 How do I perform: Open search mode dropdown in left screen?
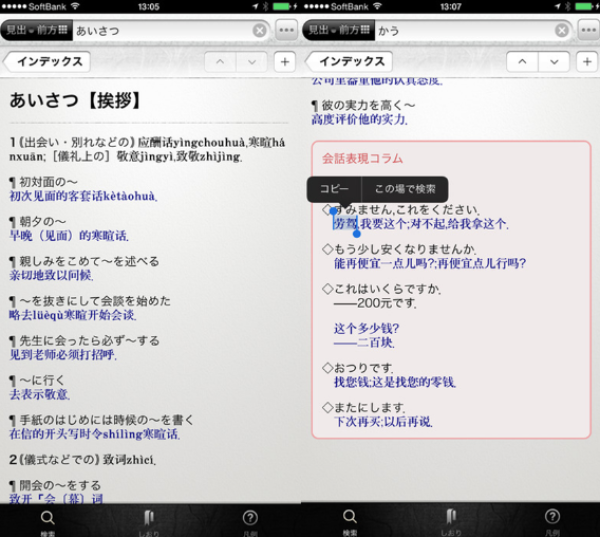pos(37,30)
